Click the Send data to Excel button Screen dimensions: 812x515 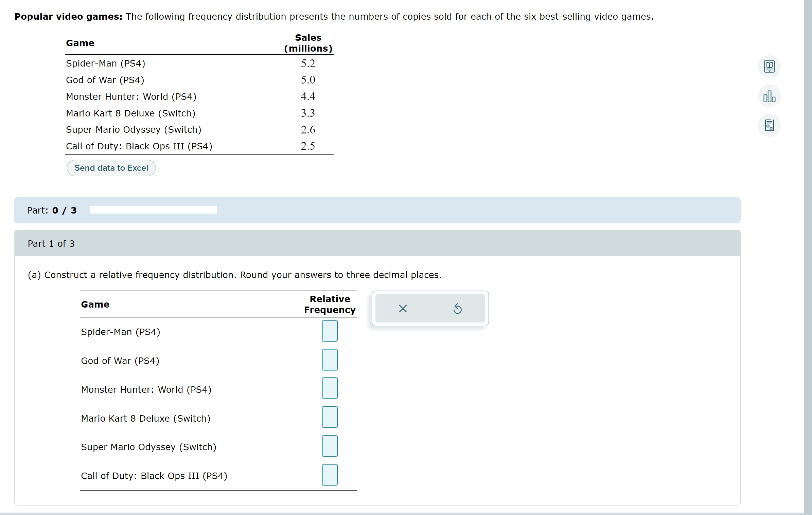111,168
